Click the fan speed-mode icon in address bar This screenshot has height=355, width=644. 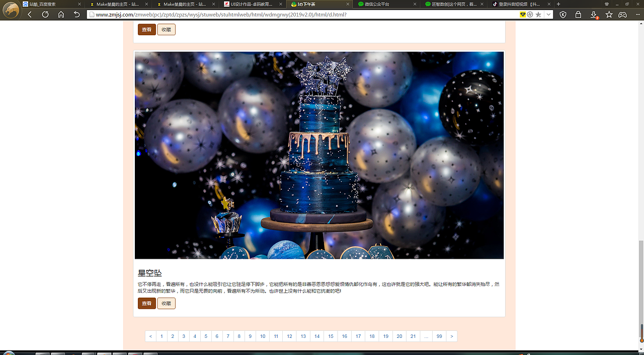[x=530, y=15]
